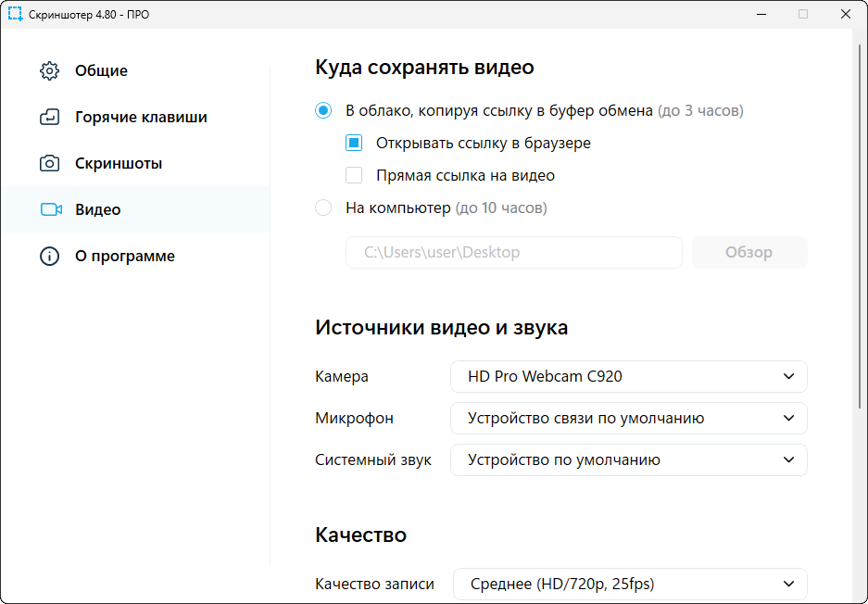Enable 'Прямая ссылка на видео' checkbox
Image resolution: width=868 pixels, height=604 pixels.
pyautogui.click(x=354, y=175)
